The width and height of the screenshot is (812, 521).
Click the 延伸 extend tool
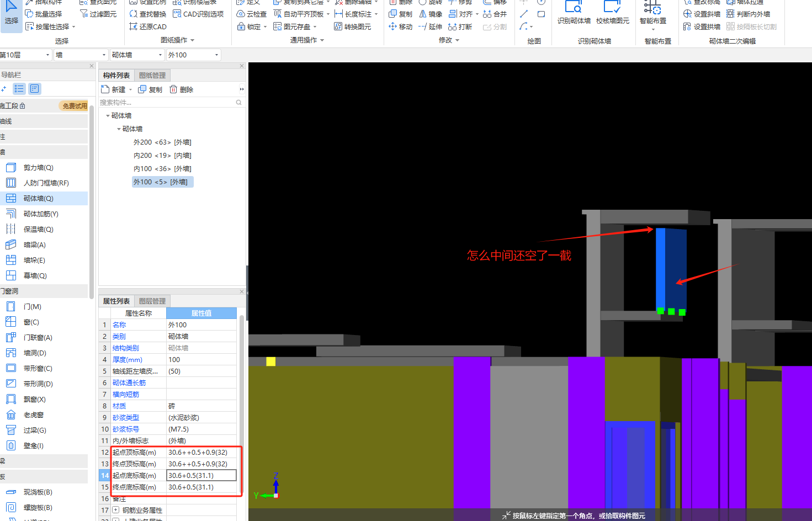point(431,26)
